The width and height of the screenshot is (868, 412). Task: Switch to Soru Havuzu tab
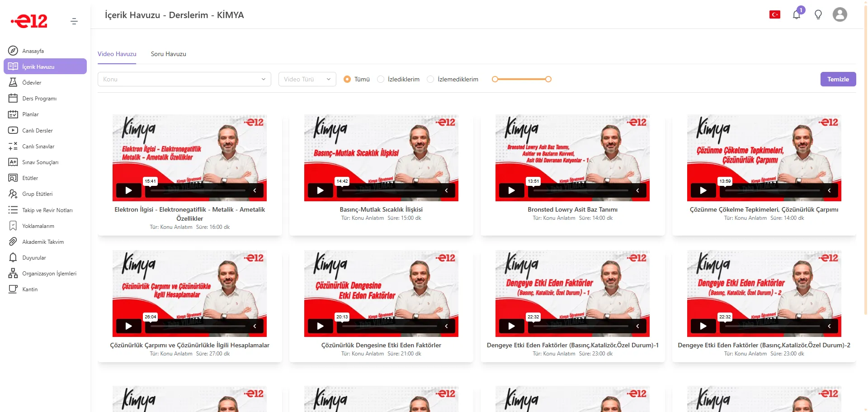click(x=168, y=54)
